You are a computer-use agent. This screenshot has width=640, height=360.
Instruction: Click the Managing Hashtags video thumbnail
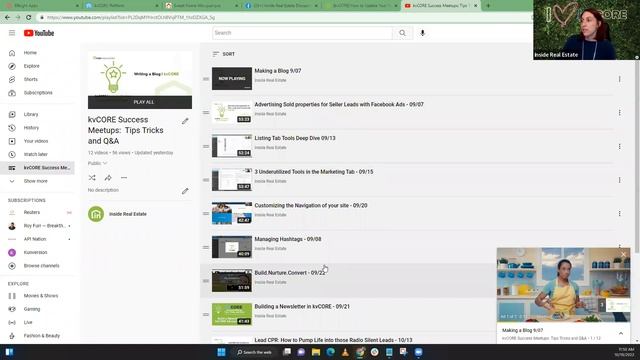tap(232, 247)
